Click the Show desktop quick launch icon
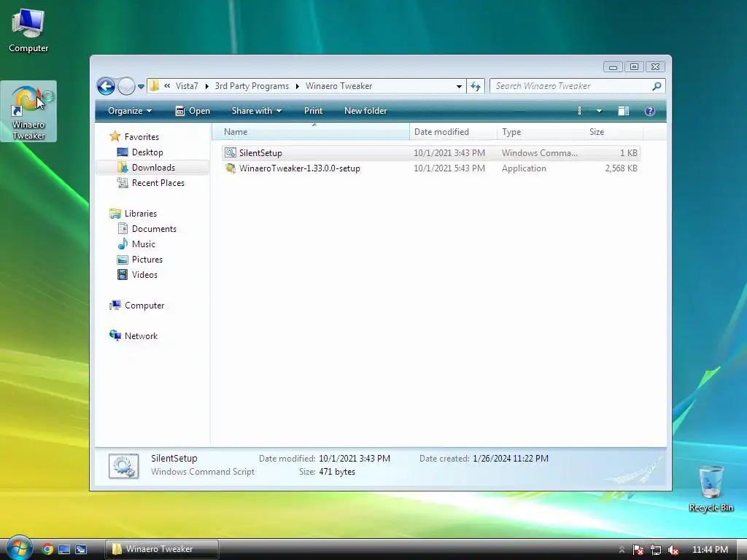 64,549
